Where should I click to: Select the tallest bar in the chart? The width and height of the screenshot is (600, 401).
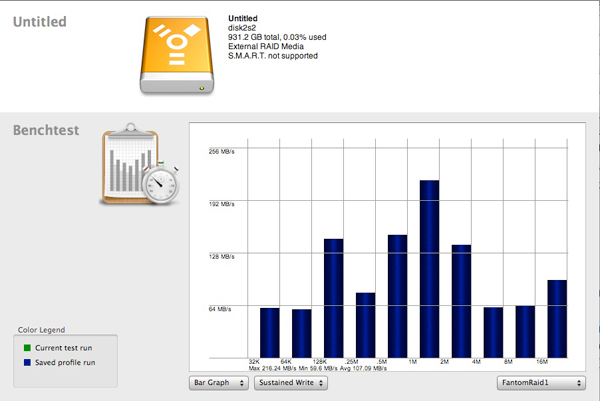[x=430, y=268]
